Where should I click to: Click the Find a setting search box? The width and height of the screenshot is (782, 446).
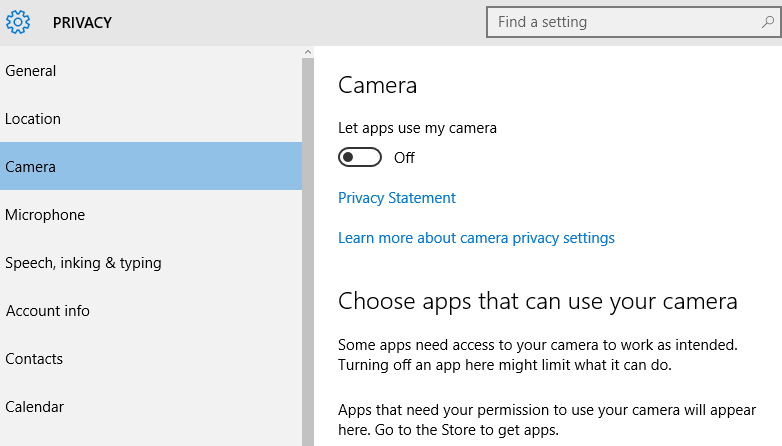click(633, 22)
